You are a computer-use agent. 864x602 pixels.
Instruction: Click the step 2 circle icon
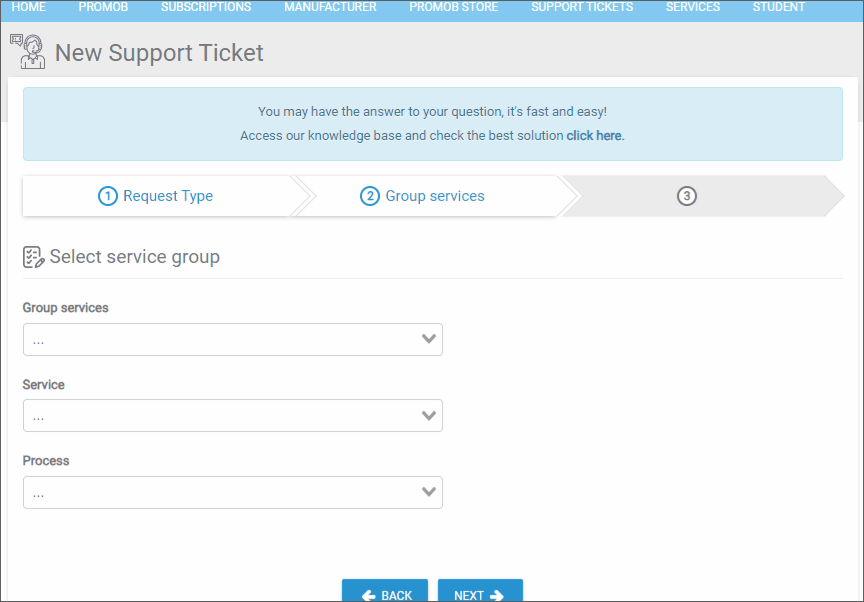tap(370, 196)
